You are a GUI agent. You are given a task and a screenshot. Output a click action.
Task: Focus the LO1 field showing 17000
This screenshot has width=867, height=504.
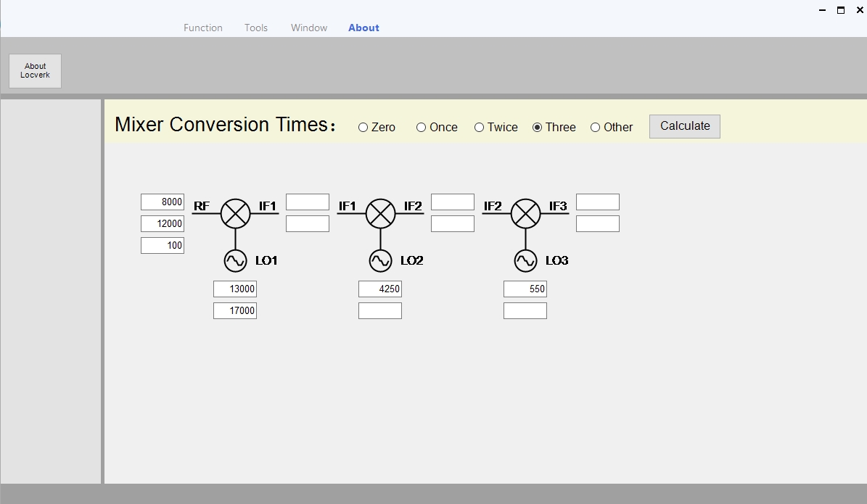(235, 310)
